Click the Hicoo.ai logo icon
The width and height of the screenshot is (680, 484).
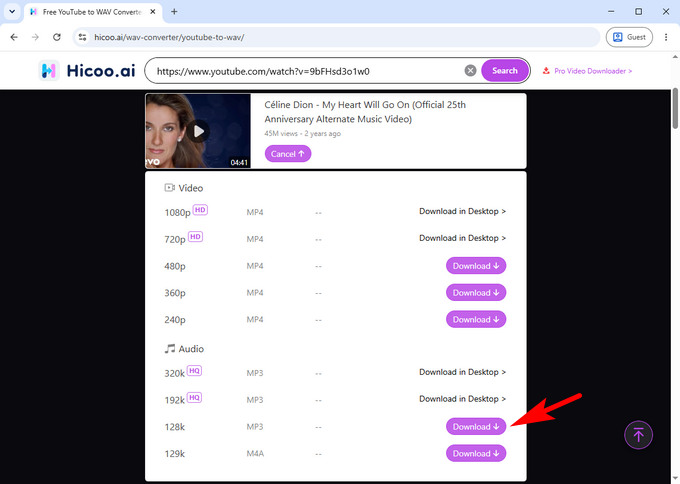point(49,71)
